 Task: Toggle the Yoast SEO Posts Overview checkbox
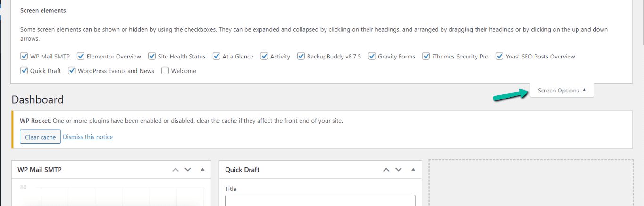tap(500, 57)
